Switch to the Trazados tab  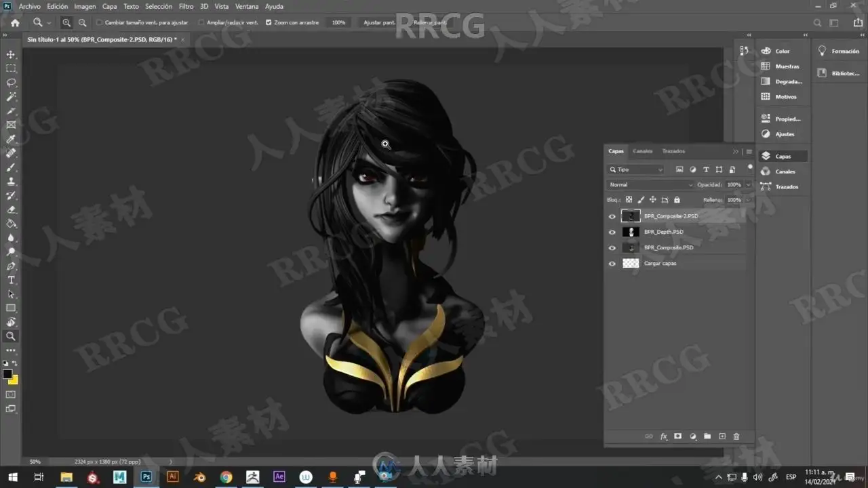[x=673, y=151]
